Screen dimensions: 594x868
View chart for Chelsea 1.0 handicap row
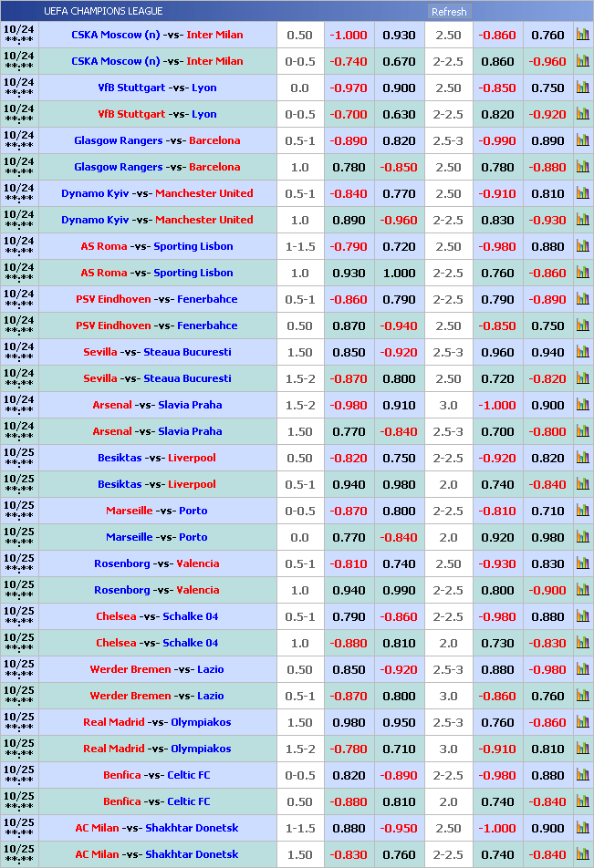point(582,643)
